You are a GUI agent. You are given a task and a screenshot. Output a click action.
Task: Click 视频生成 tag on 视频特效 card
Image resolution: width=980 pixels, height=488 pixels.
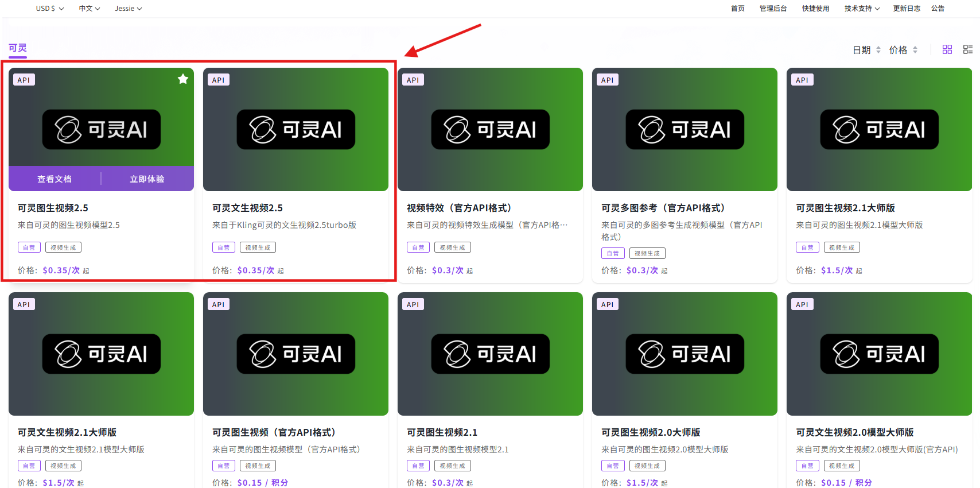click(x=452, y=247)
